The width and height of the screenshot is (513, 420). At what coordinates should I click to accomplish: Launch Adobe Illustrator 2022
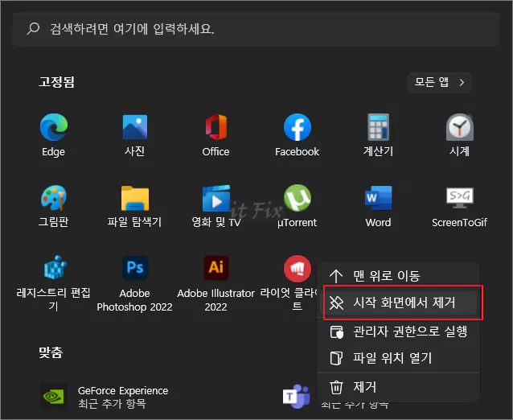216,283
